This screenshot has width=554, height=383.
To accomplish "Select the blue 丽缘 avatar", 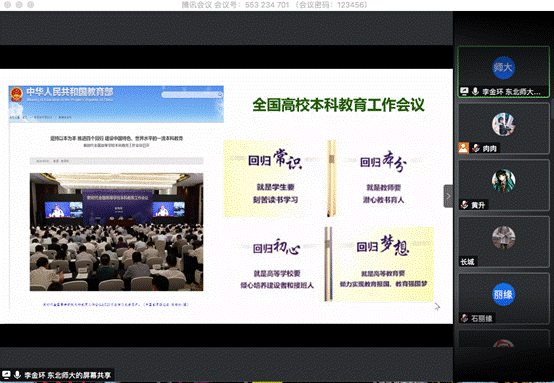I will click(503, 294).
